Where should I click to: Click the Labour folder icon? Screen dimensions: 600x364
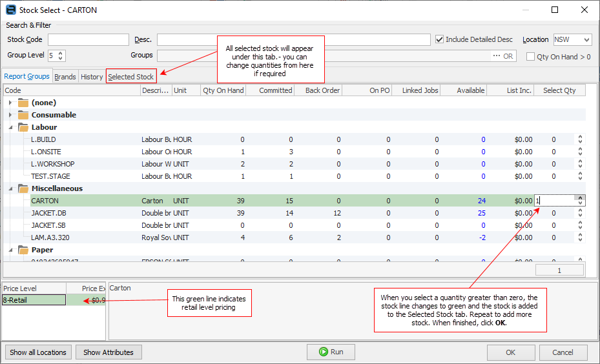pos(23,127)
